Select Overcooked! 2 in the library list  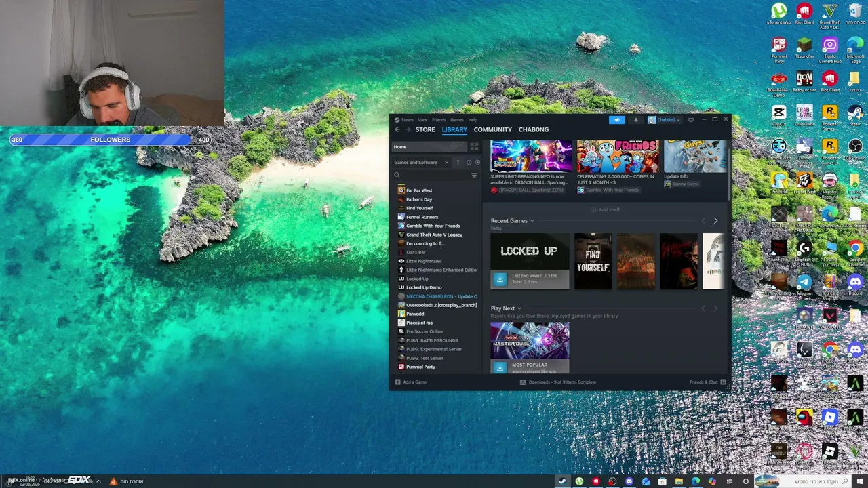pos(441,306)
